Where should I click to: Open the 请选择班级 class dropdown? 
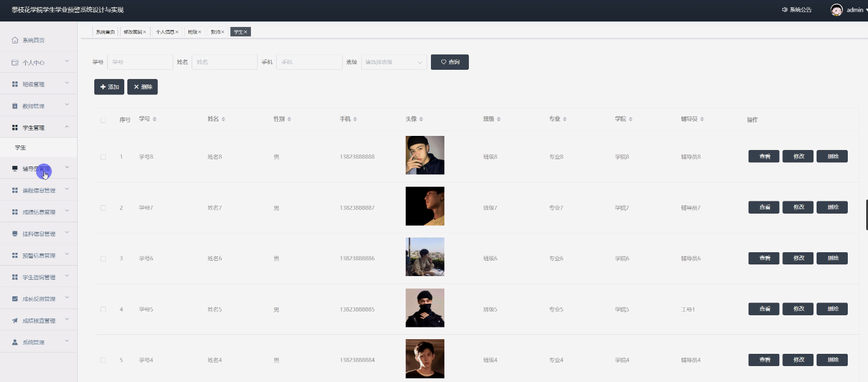pyautogui.click(x=394, y=62)
